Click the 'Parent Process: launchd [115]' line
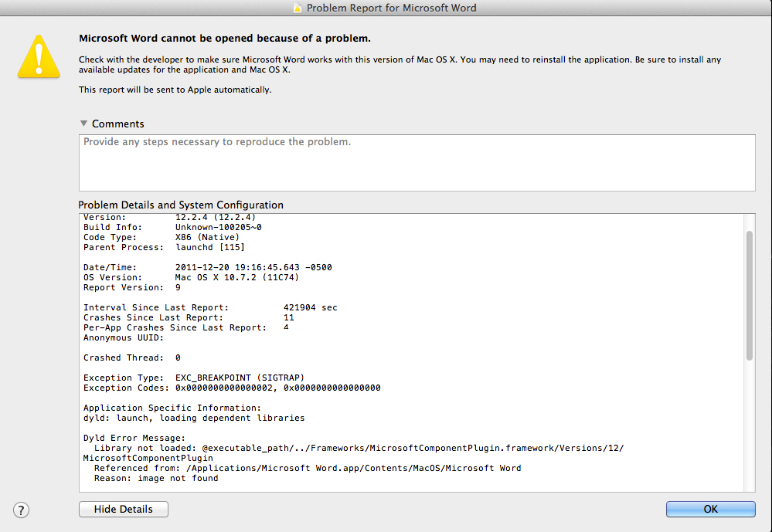Screen dimensions: 772x532 pyautogui.click(x=164, y=248)
